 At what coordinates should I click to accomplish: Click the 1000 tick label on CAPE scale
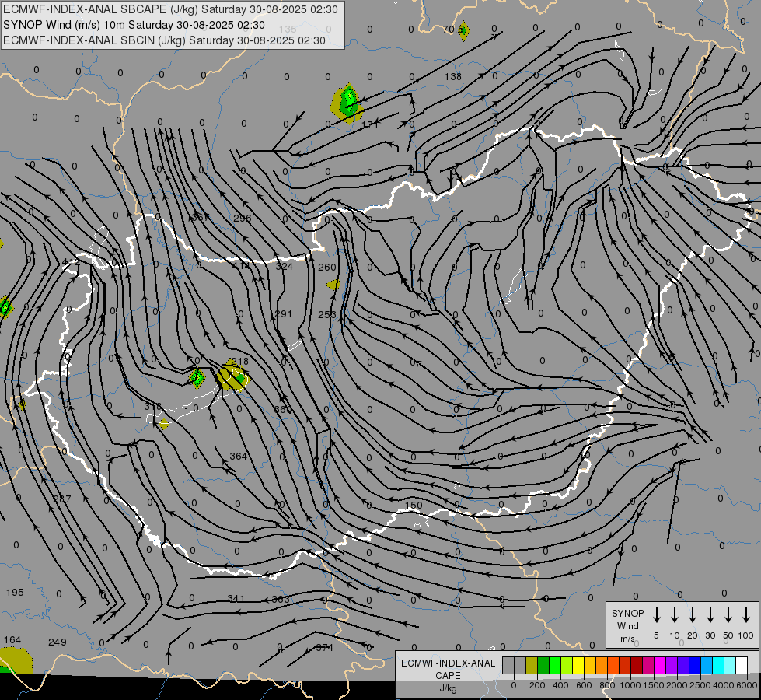(630, 685)
